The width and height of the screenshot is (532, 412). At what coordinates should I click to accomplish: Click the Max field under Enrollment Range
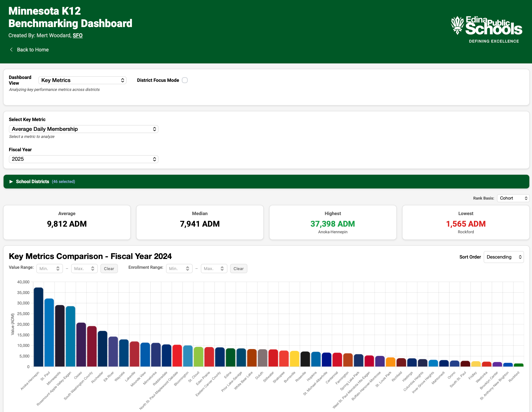tap(212, 269)
